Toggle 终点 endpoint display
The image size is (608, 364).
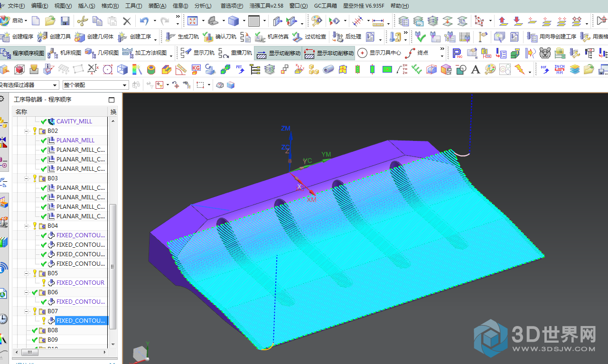pos(417,53)
